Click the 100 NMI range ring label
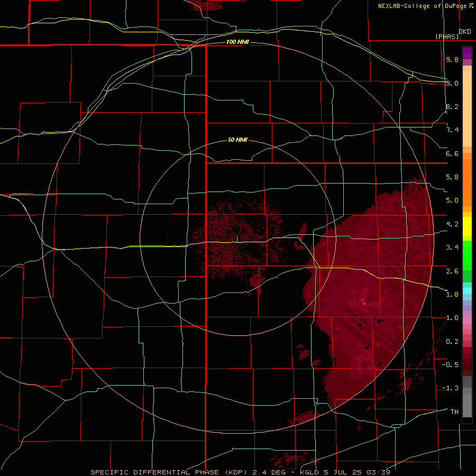The width and height of the screenshot is (476, 476). click(x=237, y=42)
